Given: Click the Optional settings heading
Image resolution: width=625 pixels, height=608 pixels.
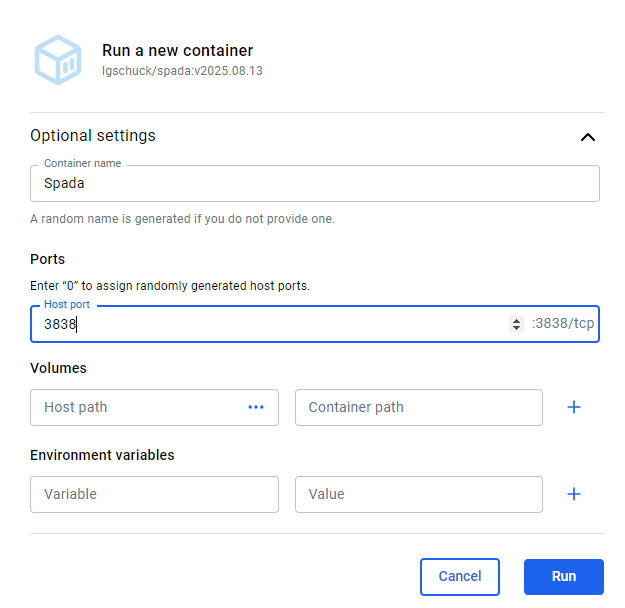Looking at the screenshot, I should click(x=93, y=136).
